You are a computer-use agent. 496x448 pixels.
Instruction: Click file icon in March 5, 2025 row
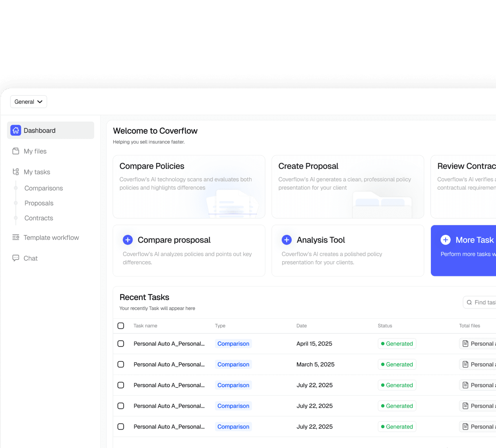465,364
